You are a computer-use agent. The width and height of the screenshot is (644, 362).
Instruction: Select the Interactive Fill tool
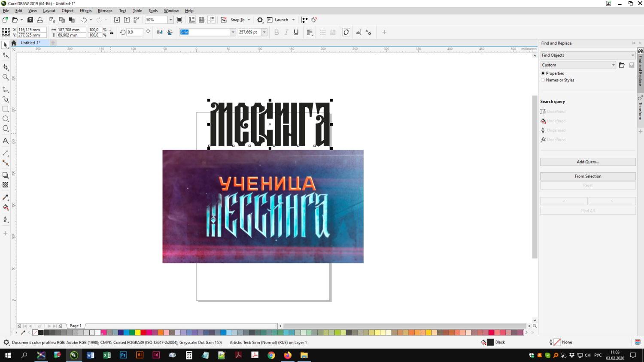(x=6, y=207)
